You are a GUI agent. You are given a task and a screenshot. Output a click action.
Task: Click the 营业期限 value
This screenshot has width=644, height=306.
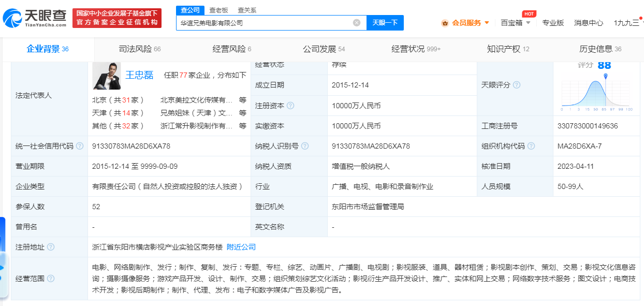[135, 166]
